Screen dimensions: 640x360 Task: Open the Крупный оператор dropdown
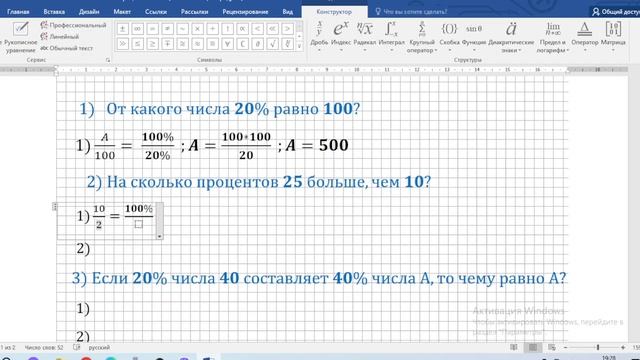[422, 38]
